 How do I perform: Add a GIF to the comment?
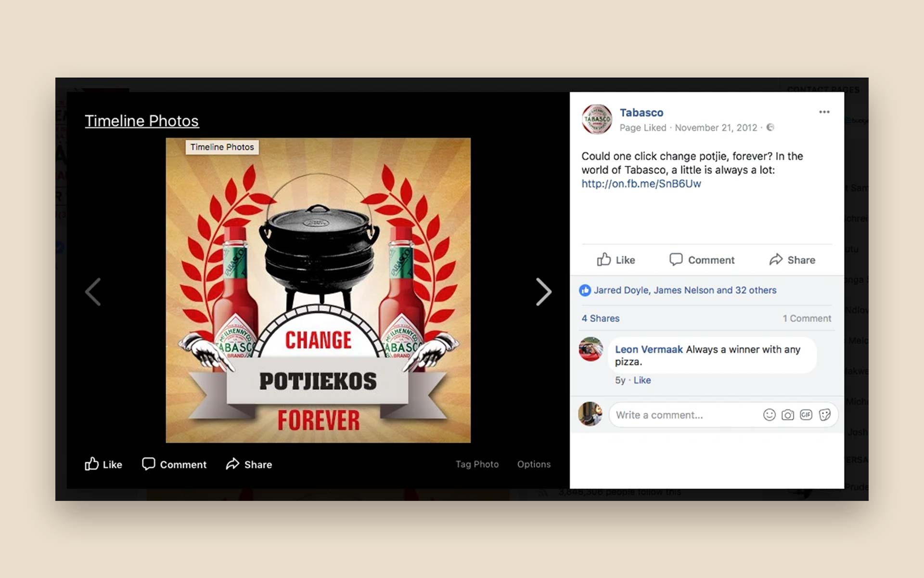[806, 415]
